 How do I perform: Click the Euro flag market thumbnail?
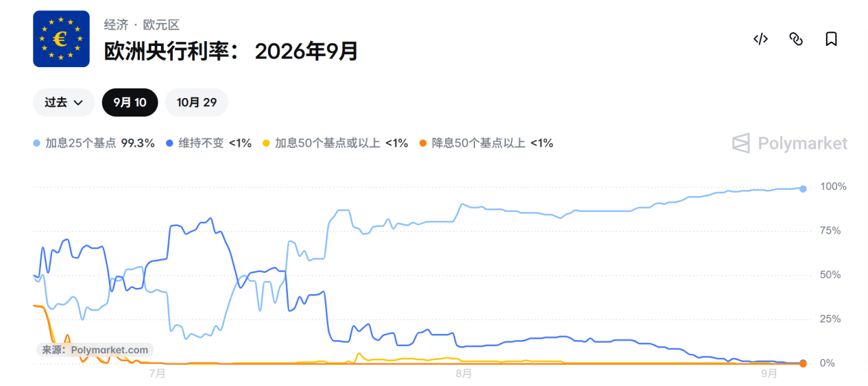coord(61,39)
